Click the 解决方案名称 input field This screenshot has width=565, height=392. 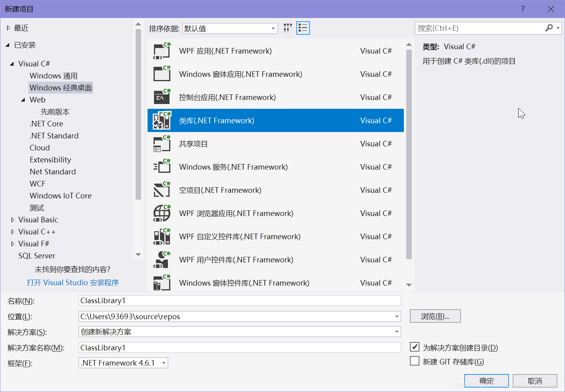[240, 348]
